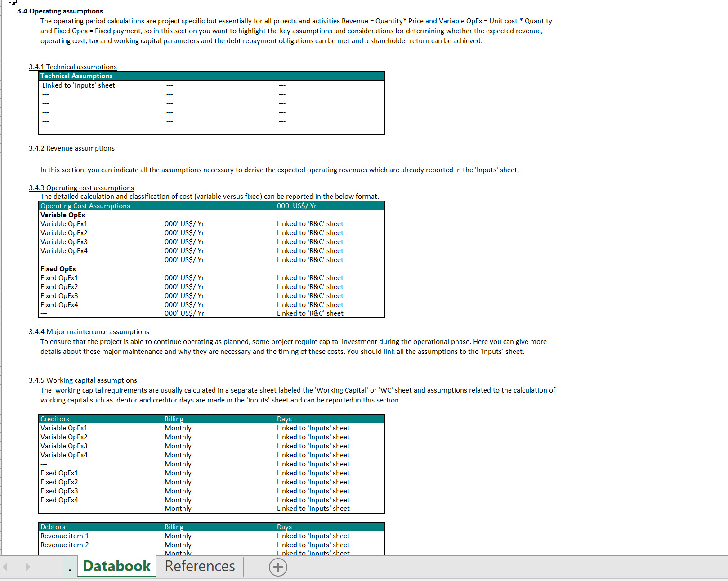Image resolution: width=728 pixels, height=581 pixels.
Task: Click the '3.4.3 Operating cost assumptions' heading
Action: pos(81,188)
